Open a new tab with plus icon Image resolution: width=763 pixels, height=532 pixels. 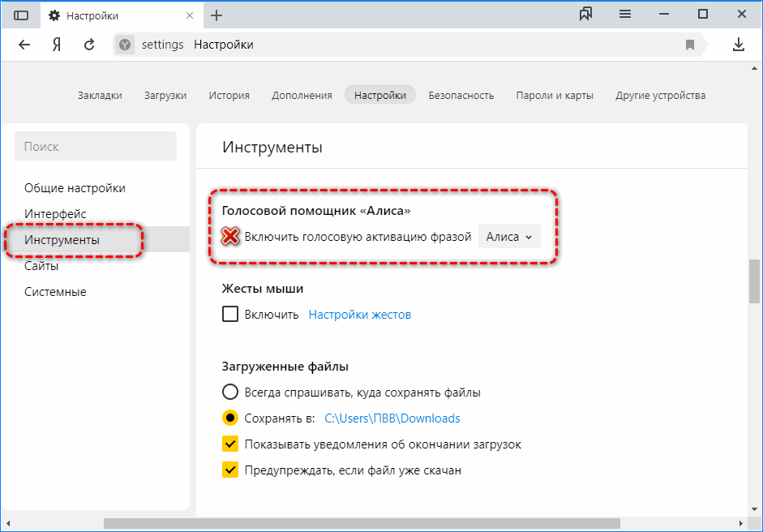(x=216, y=15)
